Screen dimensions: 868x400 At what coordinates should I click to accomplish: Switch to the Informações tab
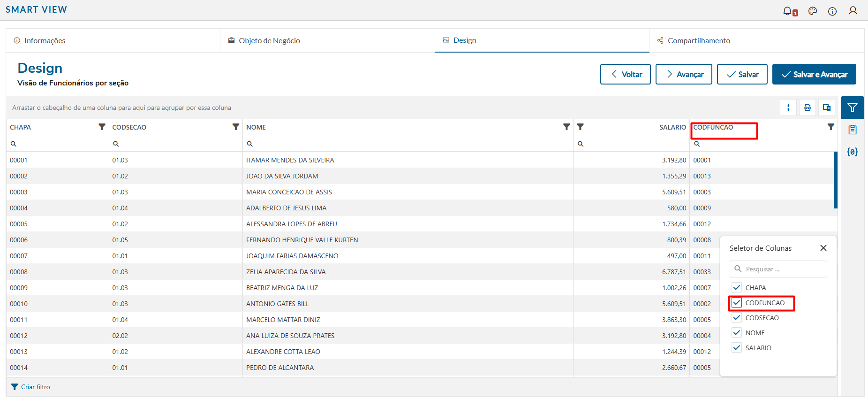(113, 40)
